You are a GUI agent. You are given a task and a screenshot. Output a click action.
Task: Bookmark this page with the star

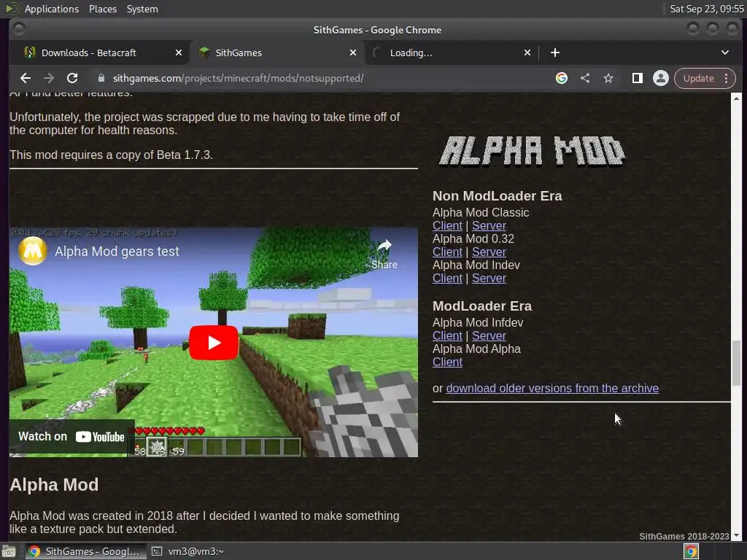tap(608, 78)
